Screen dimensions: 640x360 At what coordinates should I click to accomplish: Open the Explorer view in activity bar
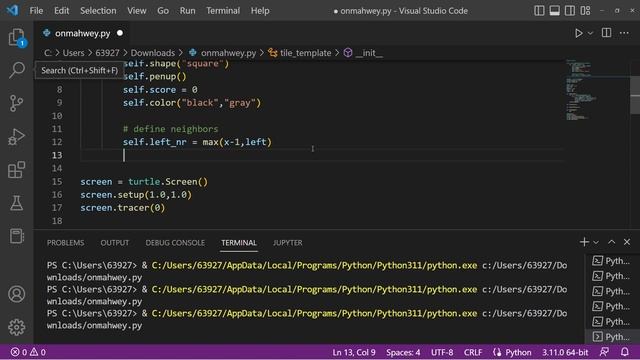[x=16, y=38]
